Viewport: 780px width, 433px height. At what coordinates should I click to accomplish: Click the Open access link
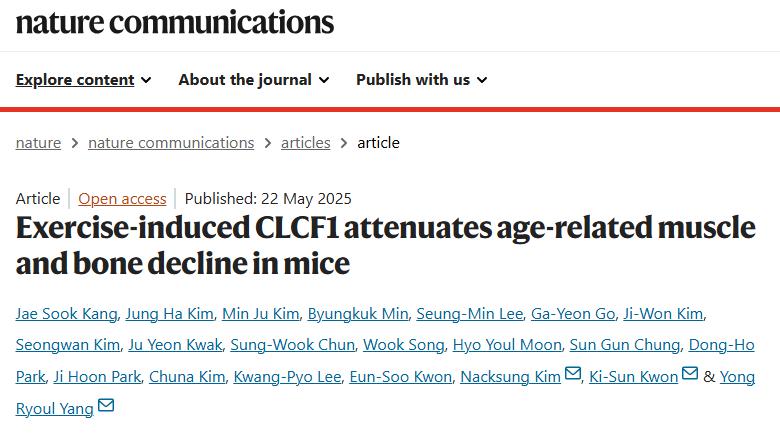[x=122, y=198]
